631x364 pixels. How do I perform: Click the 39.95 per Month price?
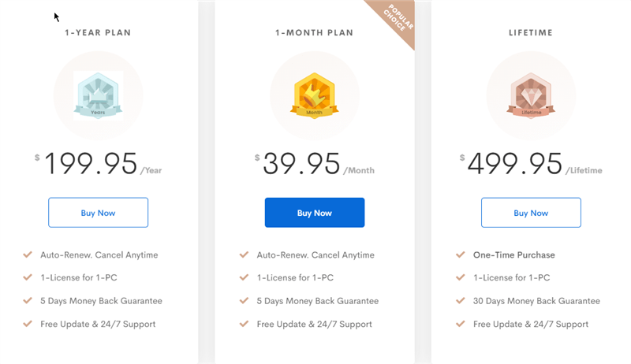[315, 164]
